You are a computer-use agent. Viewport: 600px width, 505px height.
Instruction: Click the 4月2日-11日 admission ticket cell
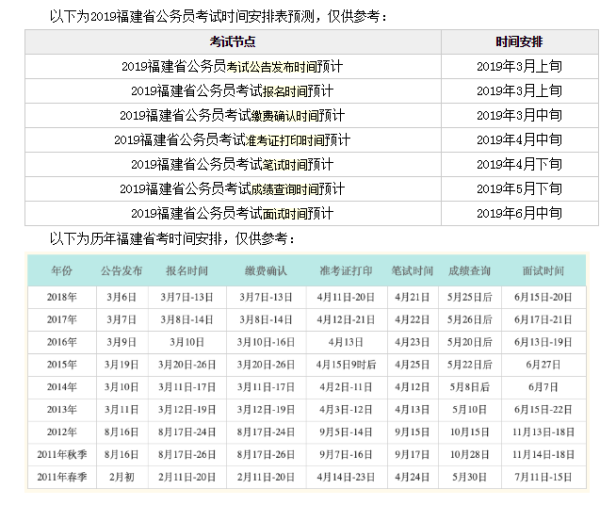[346, 387]
